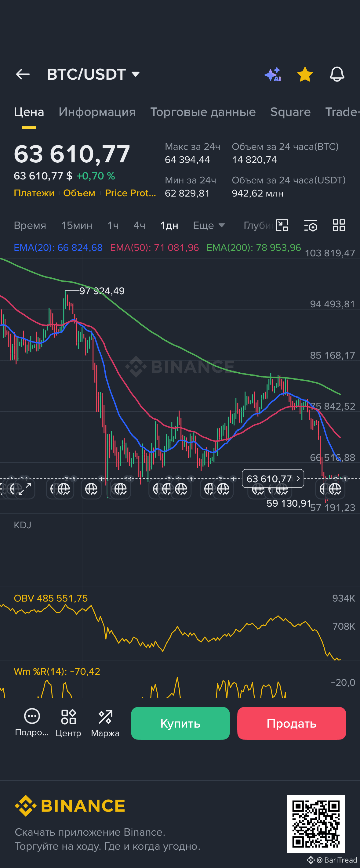Select the 1ч timeframe

tap(113, 226)
